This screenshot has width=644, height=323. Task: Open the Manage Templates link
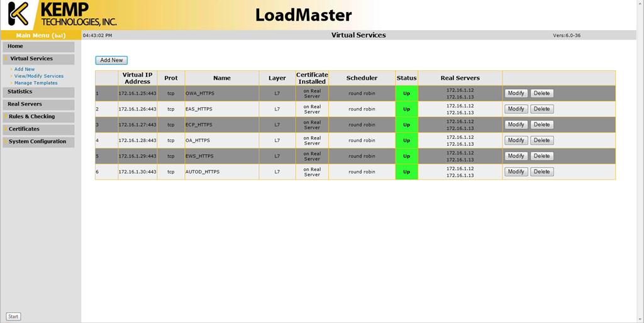[x=36, y=83]
